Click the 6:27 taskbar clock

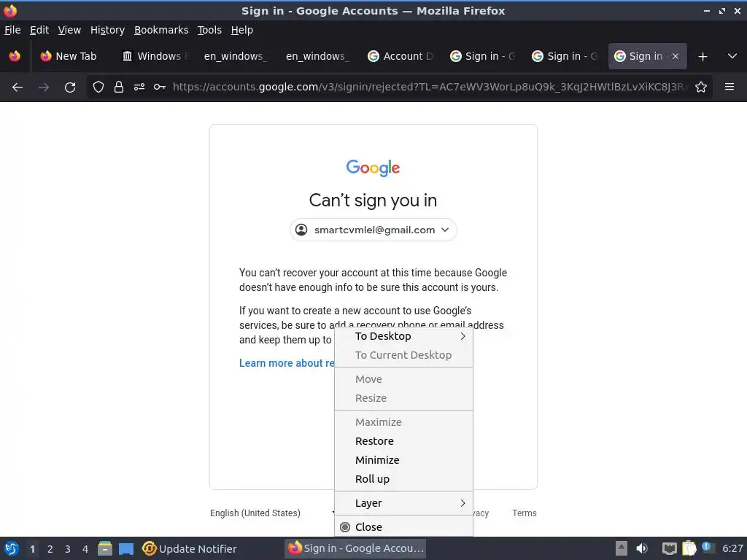click(x=732, y=548)
